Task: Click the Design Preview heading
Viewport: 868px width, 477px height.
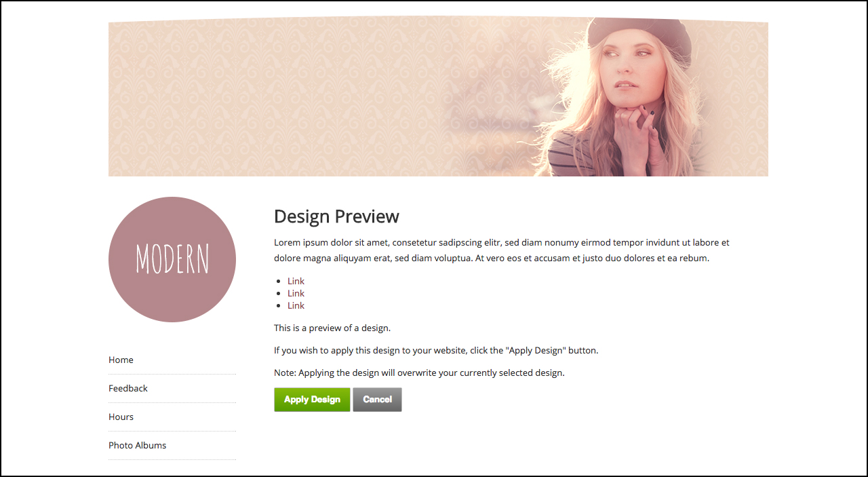Action: 336,216
